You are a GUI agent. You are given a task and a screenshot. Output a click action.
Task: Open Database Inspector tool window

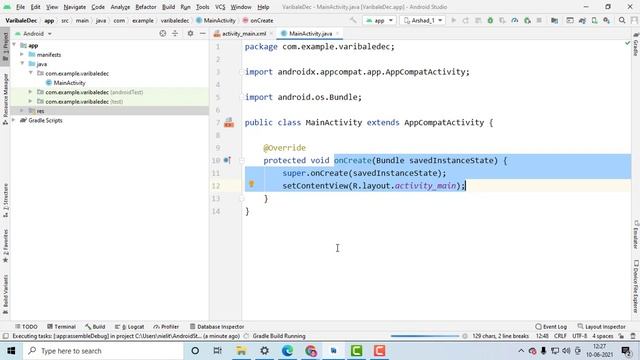[x=217, y=327]
